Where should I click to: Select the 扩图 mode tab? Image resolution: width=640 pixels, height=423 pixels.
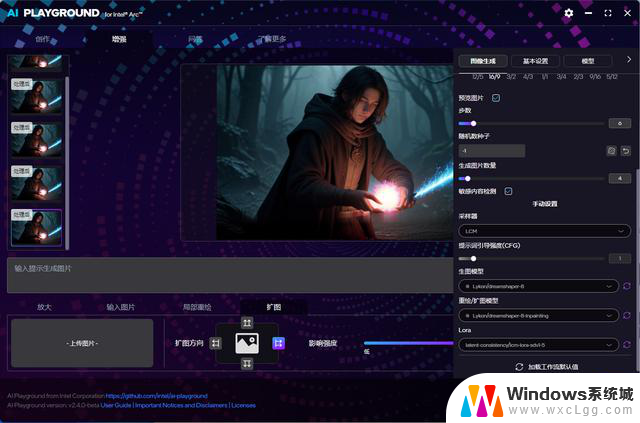pos(273,307)
